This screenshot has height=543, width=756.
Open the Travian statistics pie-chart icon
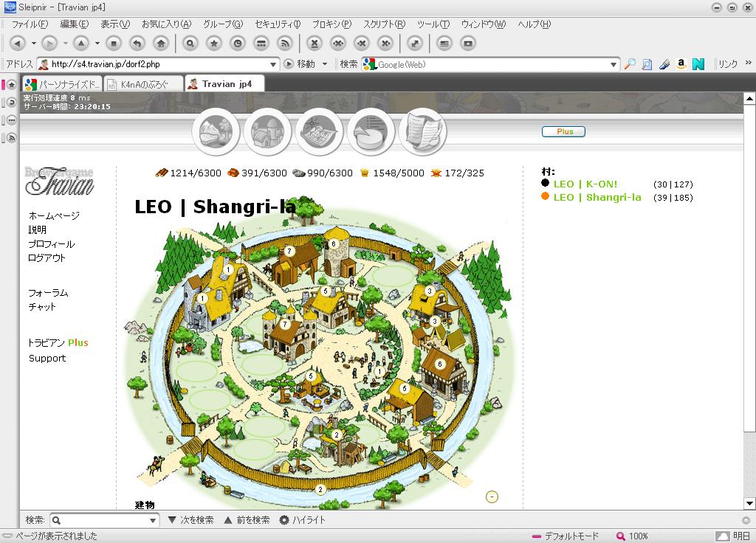click(371, 131)
